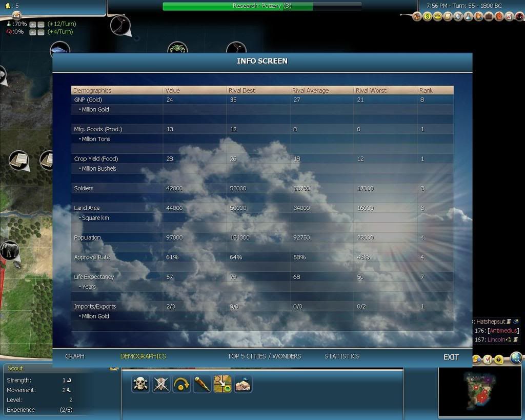Click the Research: Pottery progress bar

(262, 6)
